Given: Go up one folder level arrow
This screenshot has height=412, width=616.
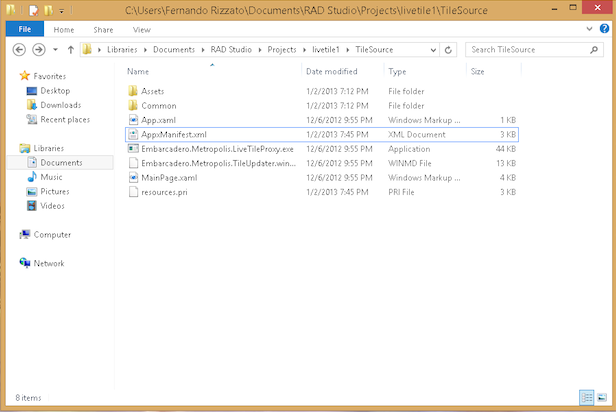Looking at the screenshot, I should [x=70, y=49].
